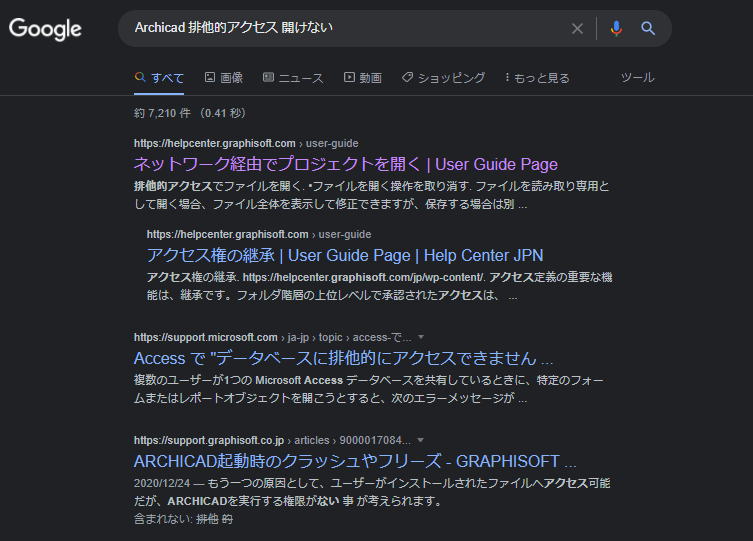
Task: Click the ショッピング tab tag icon
Action: tap(407, 77)
